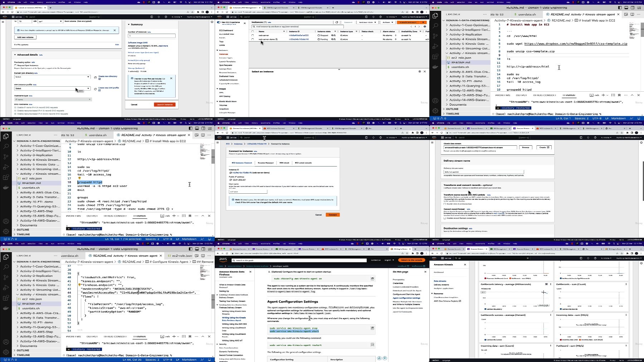Close the 'Select an instance' details pane
Image resolution: width=644 pixels, height=362 pixels.
coord(425,71)
